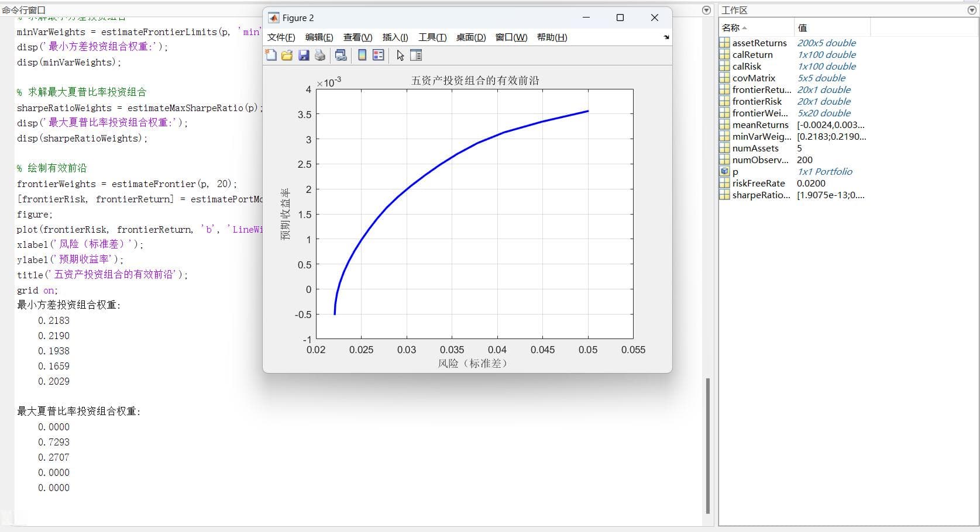Click the 工作区 panel title
This screenshot has height=532, width=980.
(x=734, y=10)
